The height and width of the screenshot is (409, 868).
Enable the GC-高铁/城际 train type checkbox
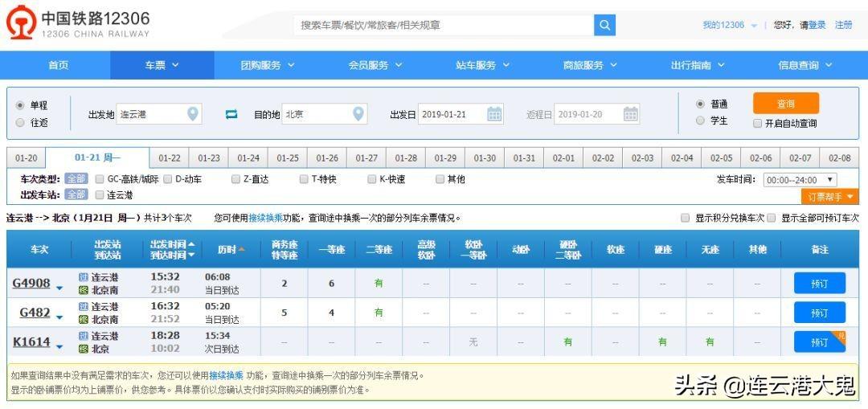(100, 179)
